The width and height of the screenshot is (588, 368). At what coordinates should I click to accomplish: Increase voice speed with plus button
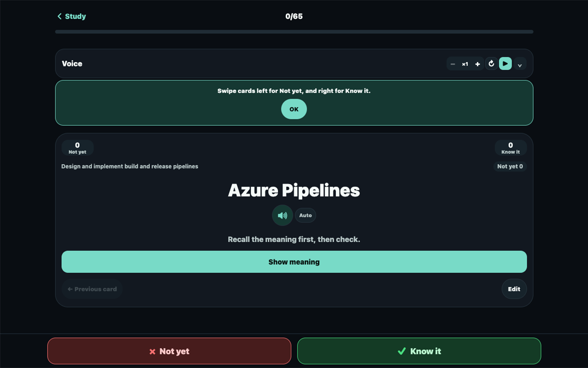click(477, 64)
